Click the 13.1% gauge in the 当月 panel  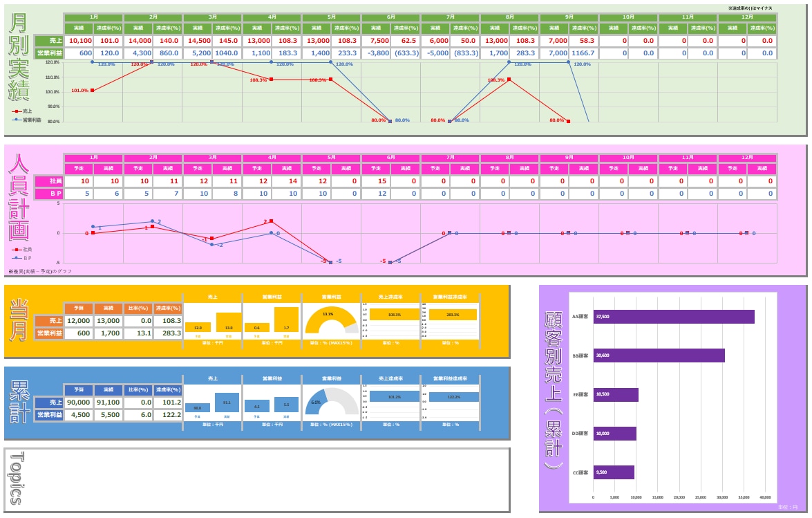point(332,320)
